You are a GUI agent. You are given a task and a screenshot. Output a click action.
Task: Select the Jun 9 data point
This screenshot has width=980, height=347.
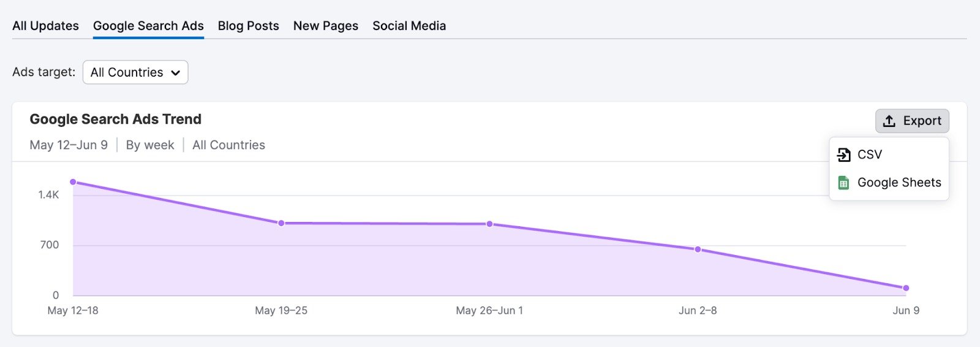906,288
